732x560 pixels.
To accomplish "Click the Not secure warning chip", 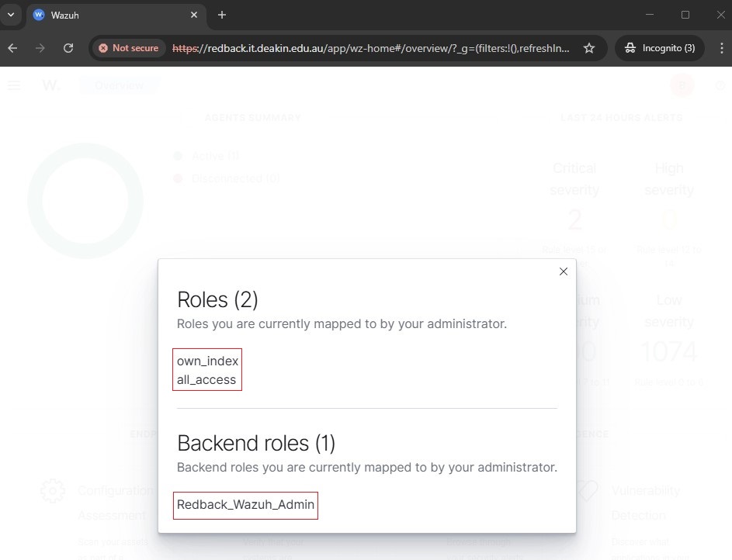I will 129,48.
